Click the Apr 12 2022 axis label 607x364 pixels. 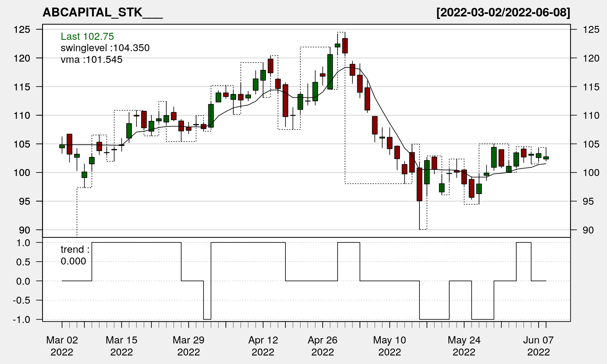pyautogui.click(x=263, y=346)
